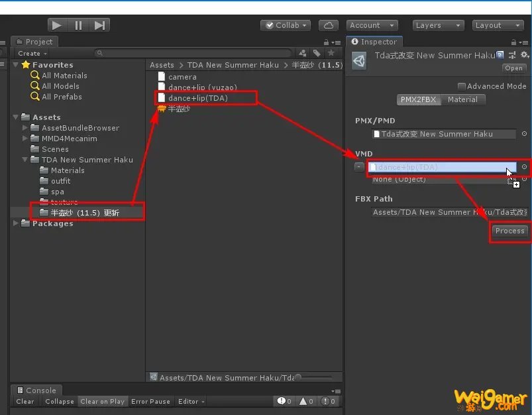Open the Inspector help reference icon
This screenshot has height=415, width=532.
(500, 55)
